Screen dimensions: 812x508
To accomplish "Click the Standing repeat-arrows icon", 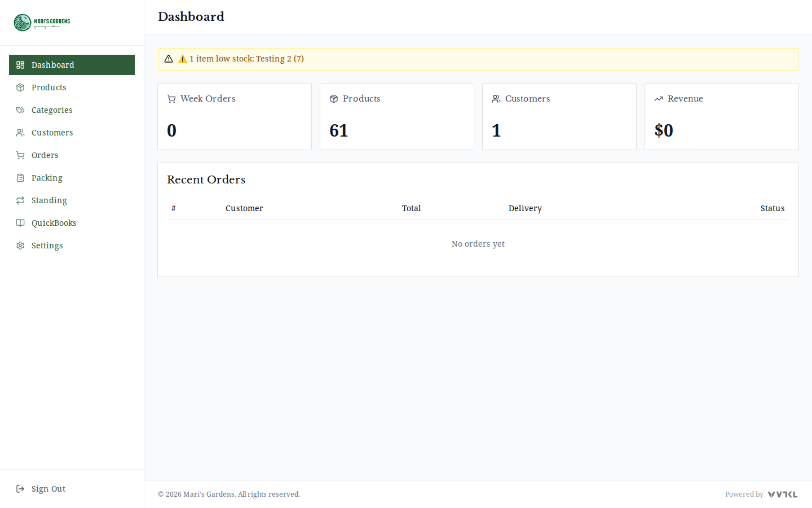I will [x=20, y=200].
